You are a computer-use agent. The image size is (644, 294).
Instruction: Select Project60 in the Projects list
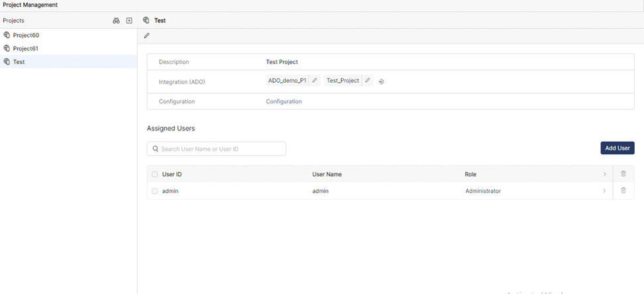tap(26, 35)
